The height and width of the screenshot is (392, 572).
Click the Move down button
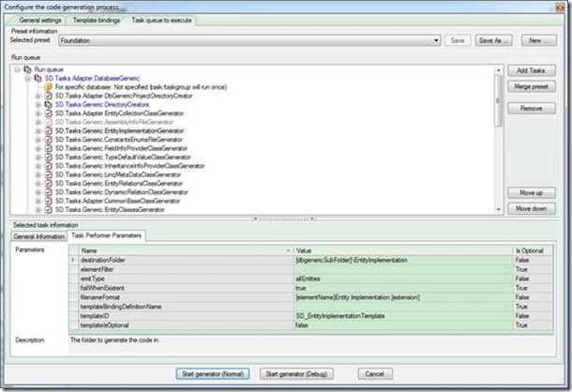532,209
